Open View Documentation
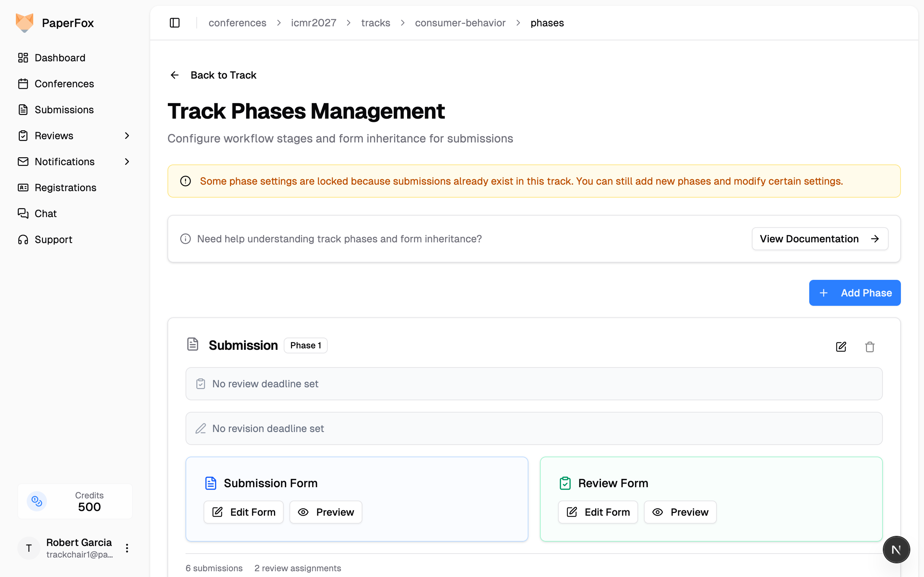 coord(819,238)
